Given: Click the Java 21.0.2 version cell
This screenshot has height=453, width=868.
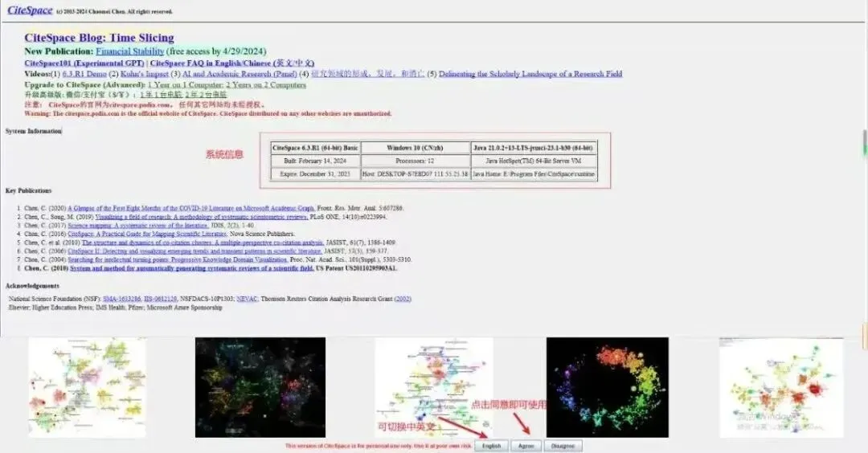Looking at the screenshot, I should tap(534, 148).
